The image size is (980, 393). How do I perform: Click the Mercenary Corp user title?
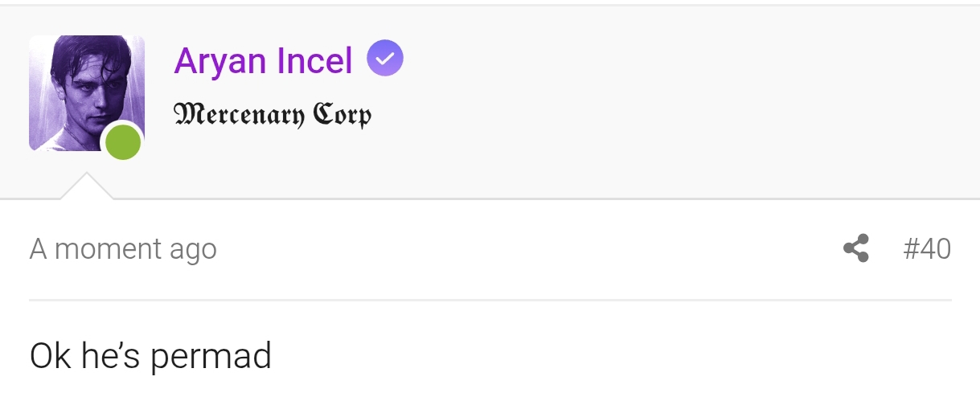tap(273, 114)
